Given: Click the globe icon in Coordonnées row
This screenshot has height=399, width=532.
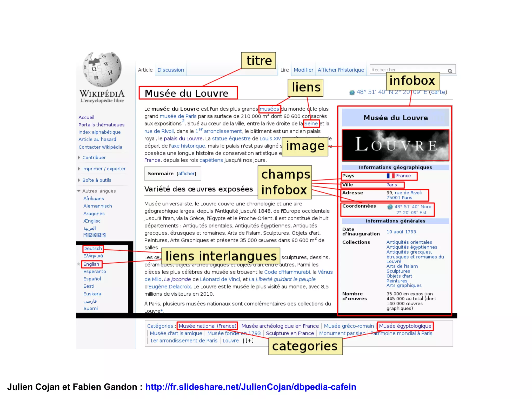Looking at the screenshot, I should click(x=390, y=207).
